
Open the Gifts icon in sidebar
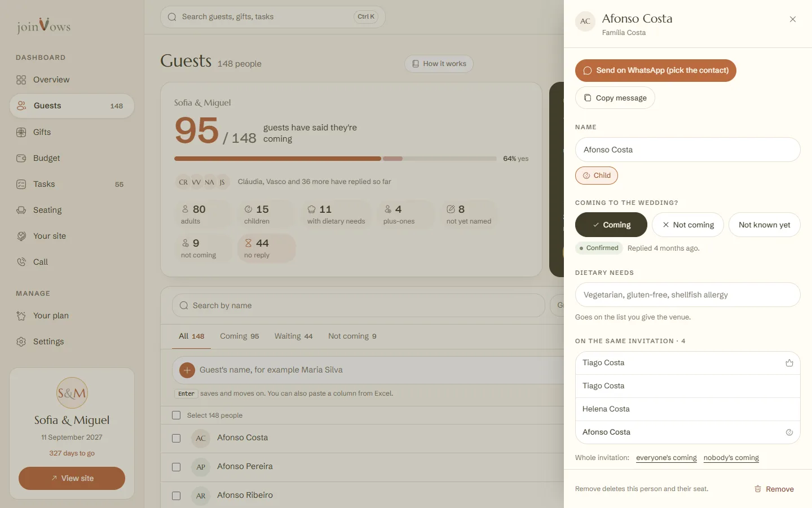click(x=21, y=132)
